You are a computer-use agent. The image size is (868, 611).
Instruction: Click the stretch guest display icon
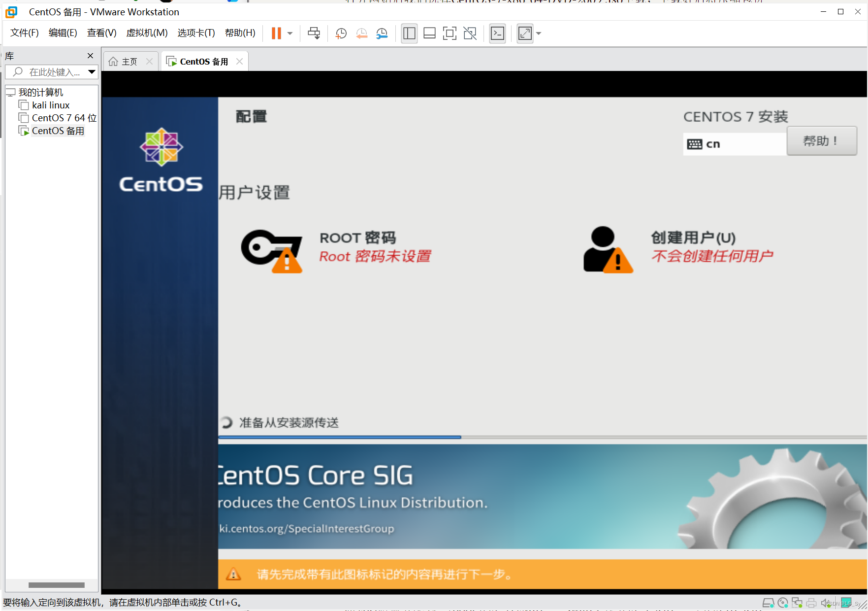point(525,33)
